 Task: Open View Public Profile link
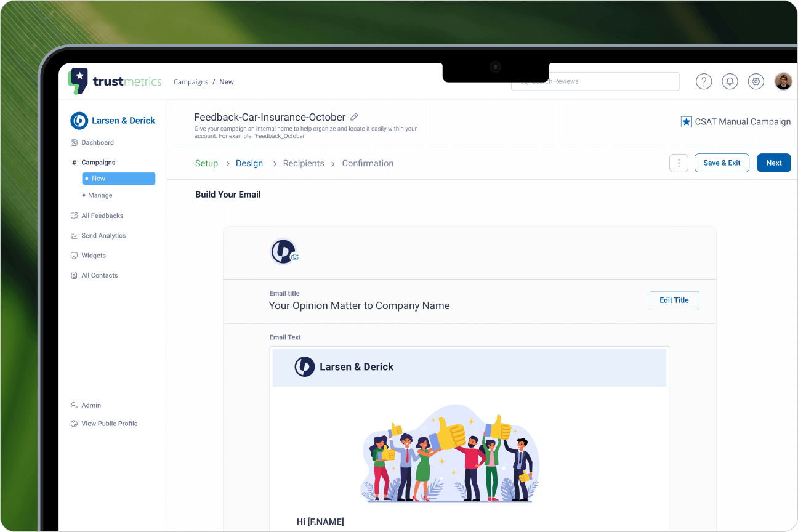click(110, 424)
